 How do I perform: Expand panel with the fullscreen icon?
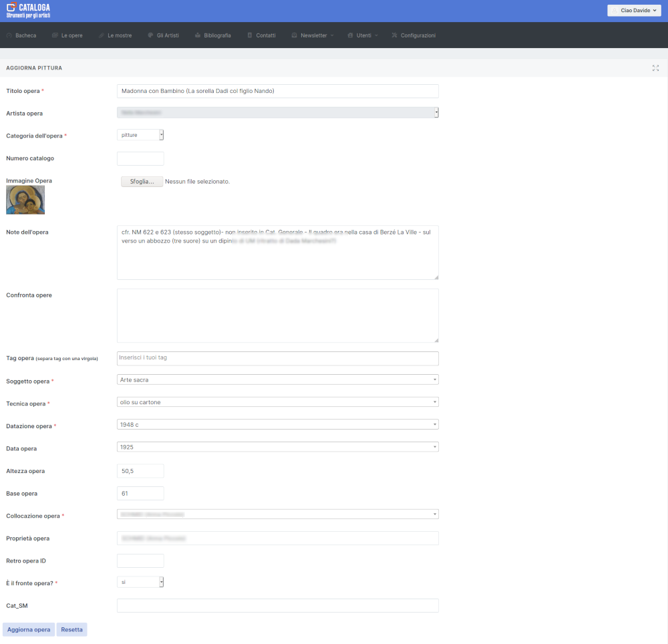pyautogui.click(x=656, y=68)
